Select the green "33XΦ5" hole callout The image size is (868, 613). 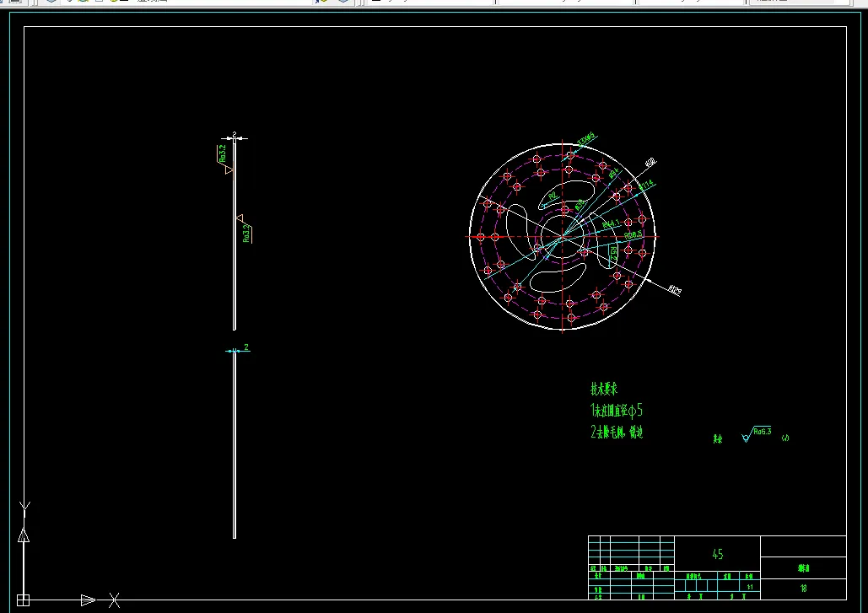585,138
